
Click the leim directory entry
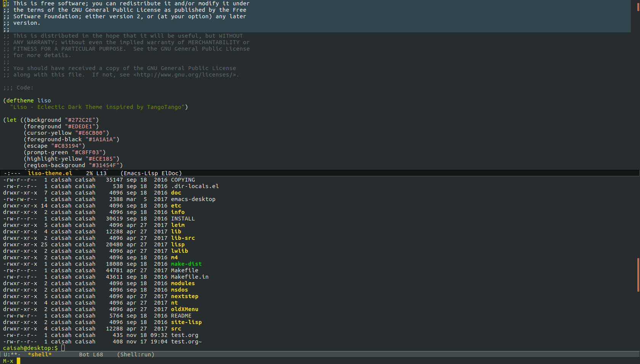click(178, 225)
